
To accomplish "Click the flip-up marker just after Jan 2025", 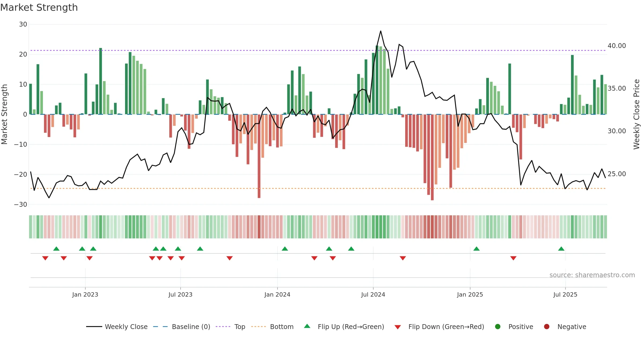I will (477, 249).
